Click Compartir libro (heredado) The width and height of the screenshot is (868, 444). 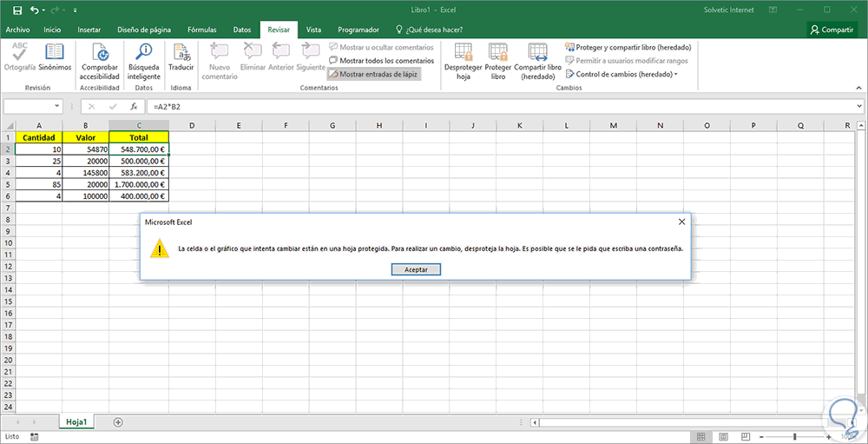pyautogui.click(x=537, y=61)
